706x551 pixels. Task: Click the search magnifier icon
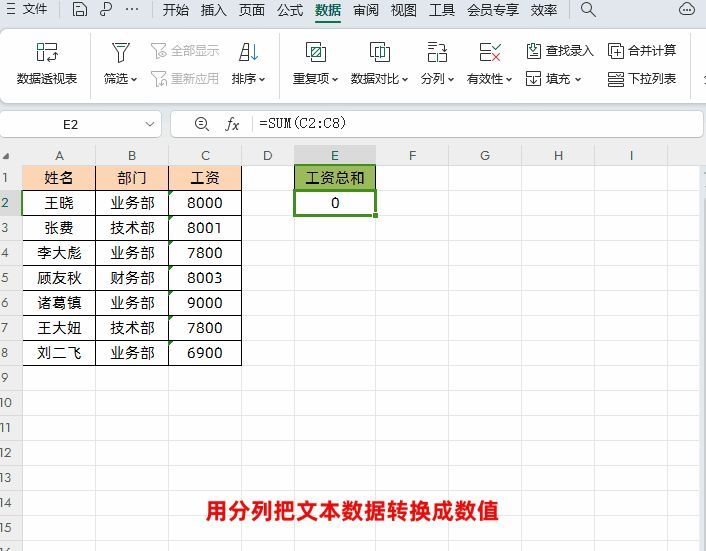click(x=588, y=9)
